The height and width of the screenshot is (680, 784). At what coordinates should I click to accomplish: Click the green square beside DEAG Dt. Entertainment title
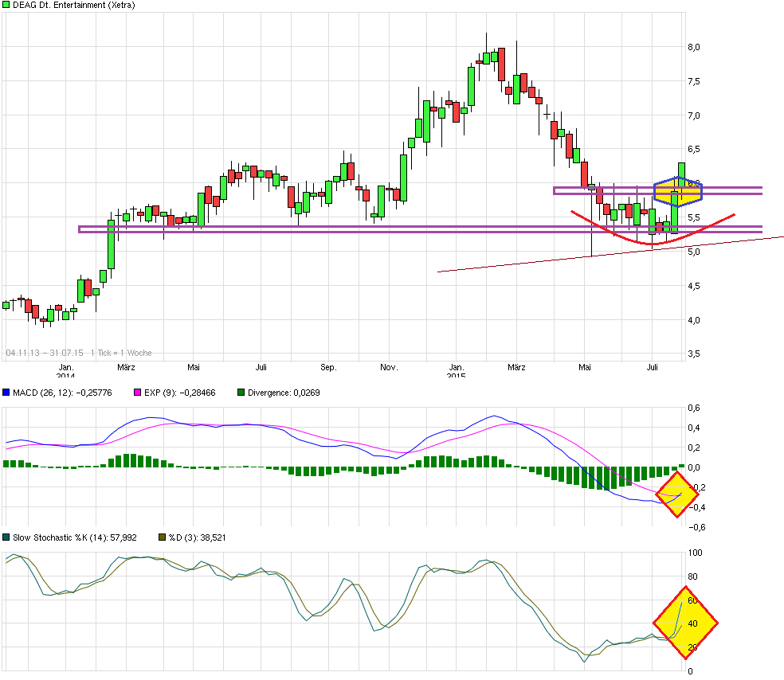click(x=6, y=5)
